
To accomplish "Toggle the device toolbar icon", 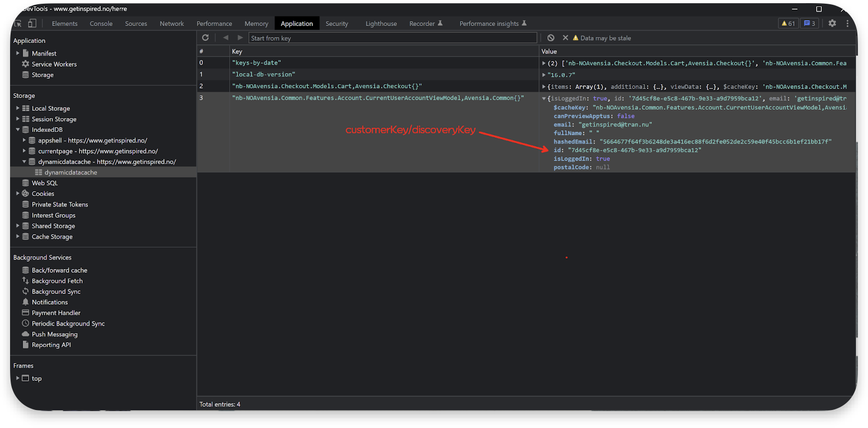I will tap(32, 23).
